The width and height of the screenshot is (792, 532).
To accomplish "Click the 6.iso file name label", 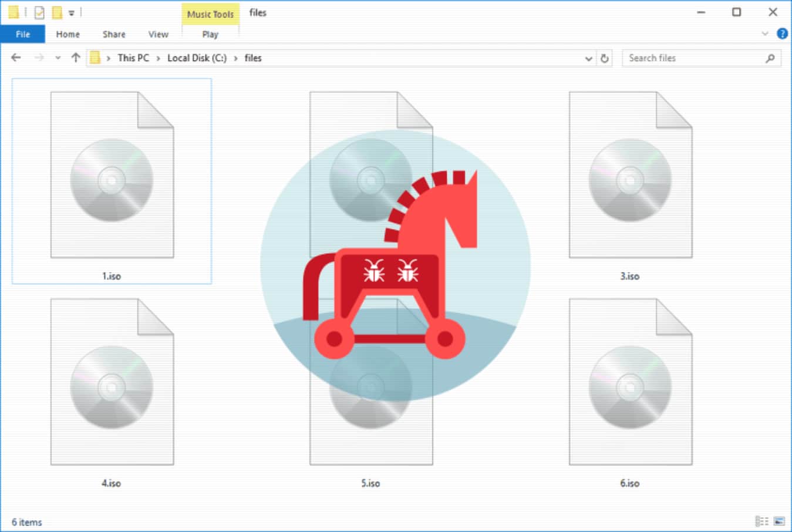I will click(x=630, y=483).
